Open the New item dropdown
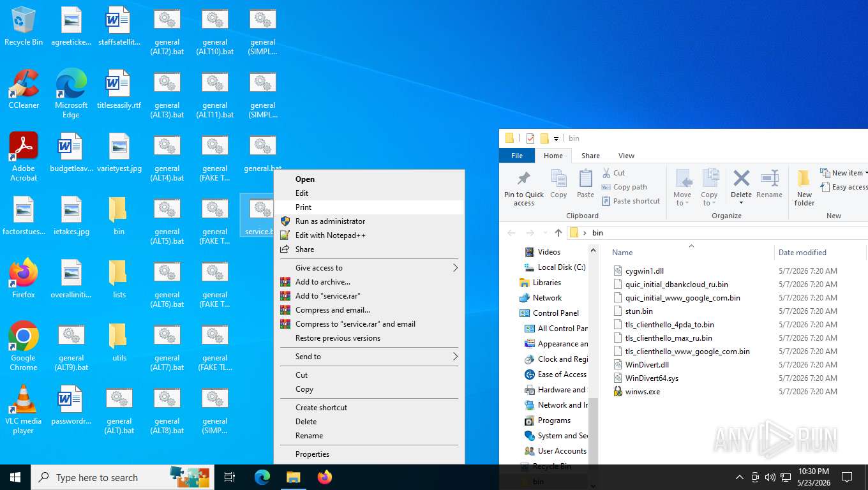 pos(844,173)
